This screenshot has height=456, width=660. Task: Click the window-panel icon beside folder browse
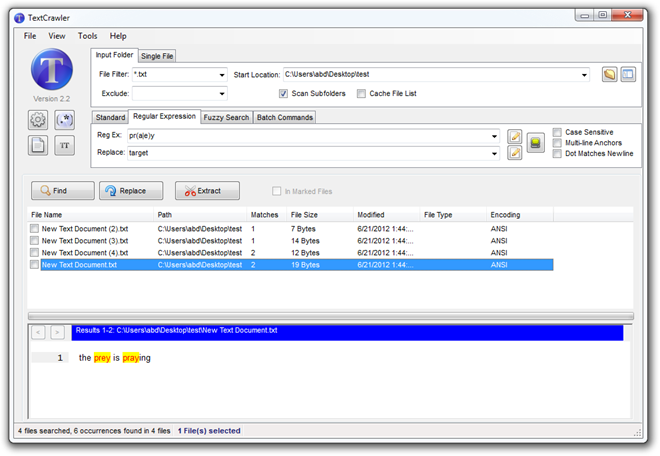[x=628, y=74]
